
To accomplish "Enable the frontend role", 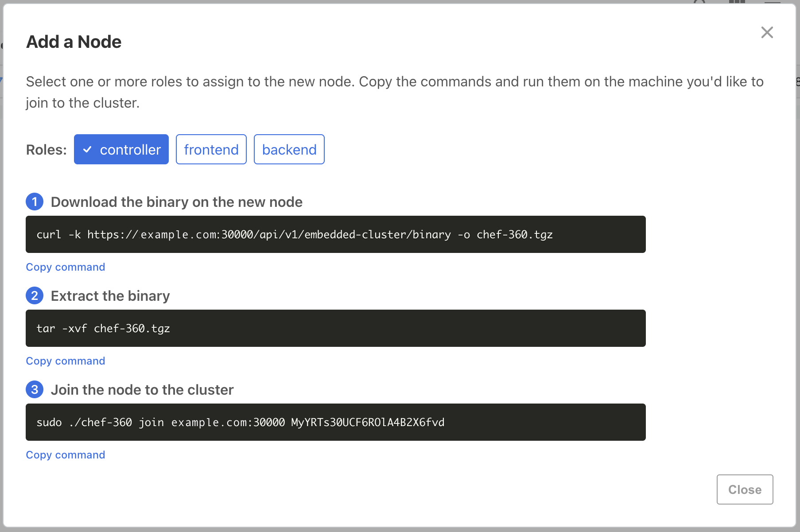I will point(211,149).
